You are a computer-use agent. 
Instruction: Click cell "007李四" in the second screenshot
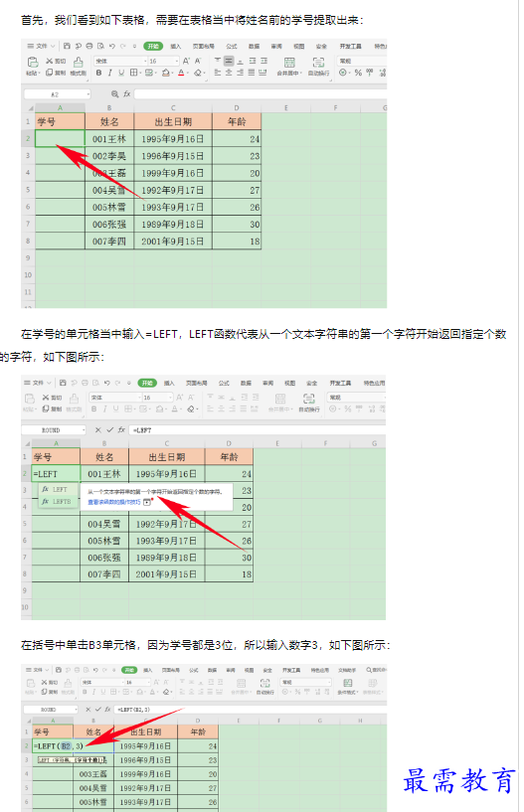click(104, 573)
